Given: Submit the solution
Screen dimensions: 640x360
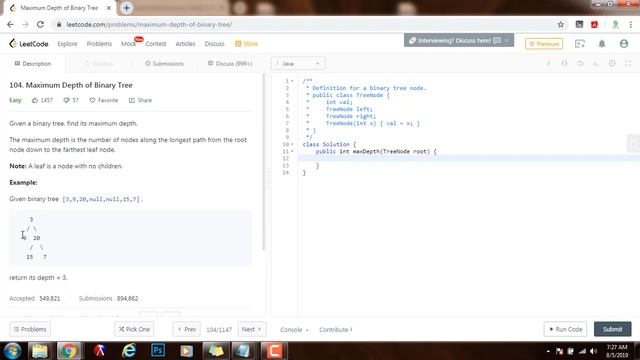Looking at the screenshot, I should coord(612,329).
